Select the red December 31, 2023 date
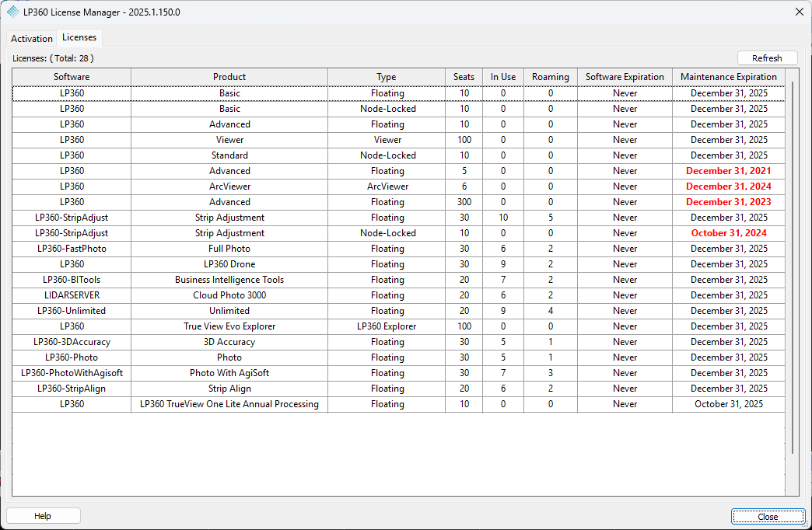 pyautogui.click(x=729, y=202)
